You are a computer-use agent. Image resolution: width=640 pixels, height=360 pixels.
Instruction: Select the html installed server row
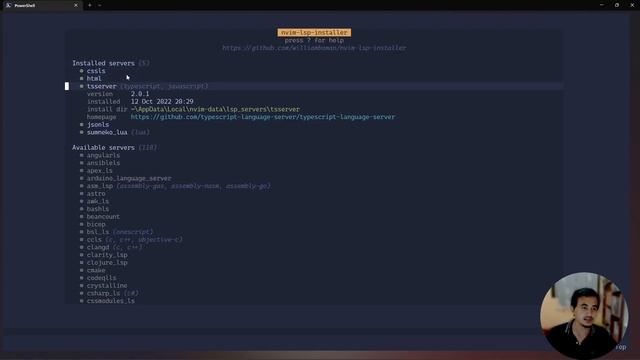pyautogui.click(x=94, y=78)
